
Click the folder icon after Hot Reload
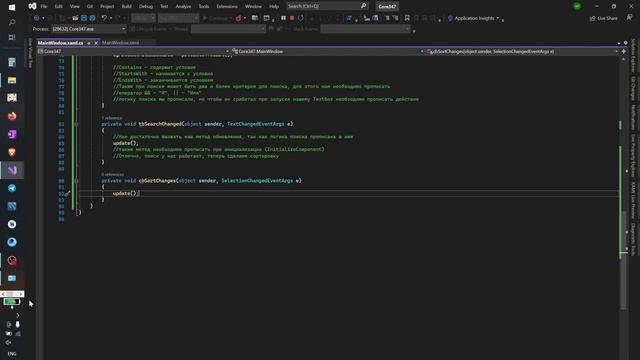255,18
